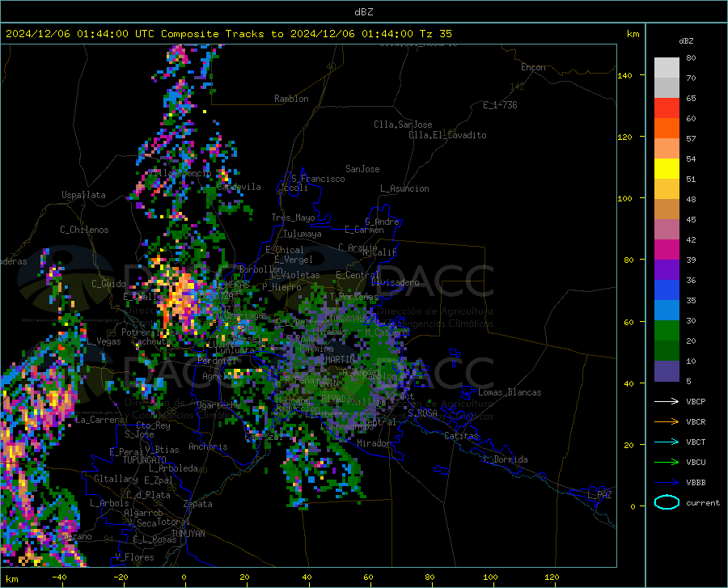Click the S_Francisco map label
This screenshot has width=728, height=588.
[x=318, y=179]
